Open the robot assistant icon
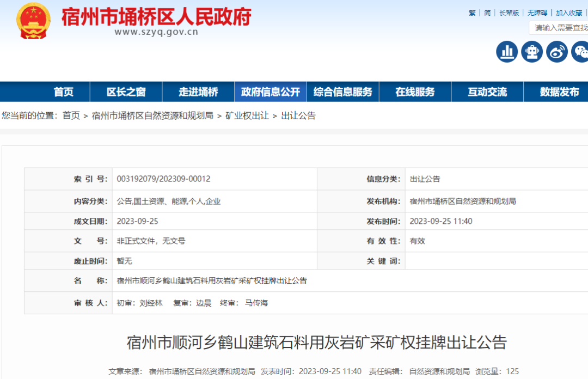Viewport: 588px width, 379px height. coord(532,52)
